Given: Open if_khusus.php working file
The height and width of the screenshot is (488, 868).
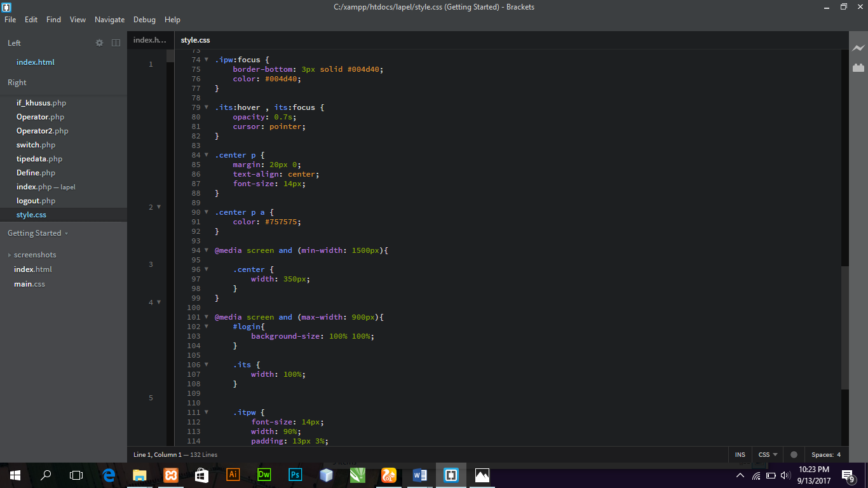Looking at the screenshot, I should click(x=41, y=103).
